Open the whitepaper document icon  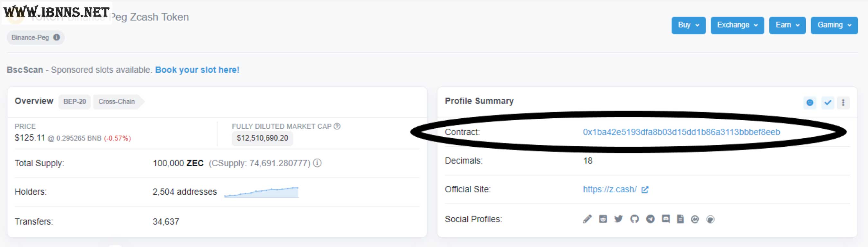pos(680,219)
